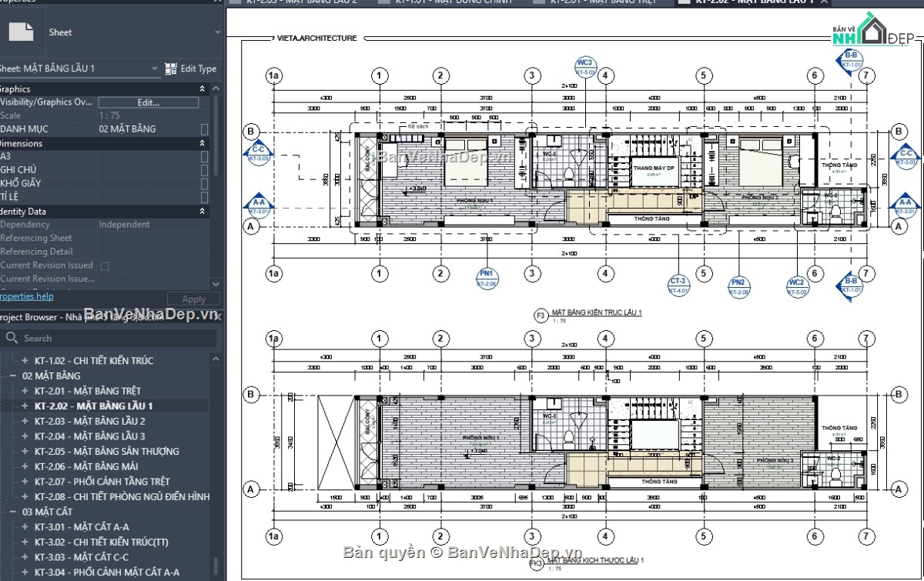This screenshot has width=924, height=581.
Task: Close the Project Browser panel
Action: click(216, 317)
